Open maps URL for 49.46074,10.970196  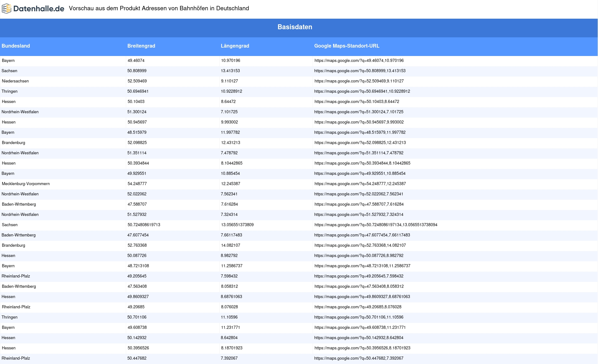[x=359, y=61]
